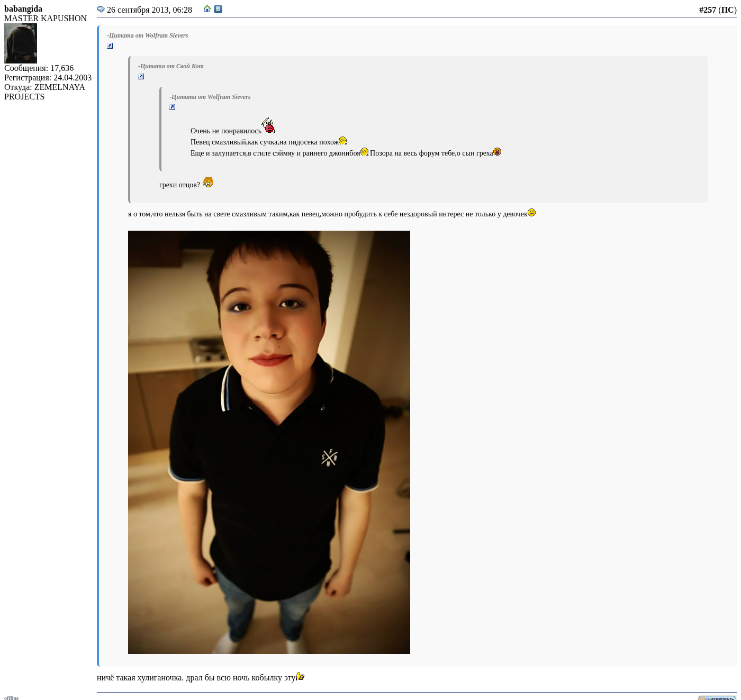
Task: Click the red smiley after "Очень не понравилось"
Action: click(269, 126)
